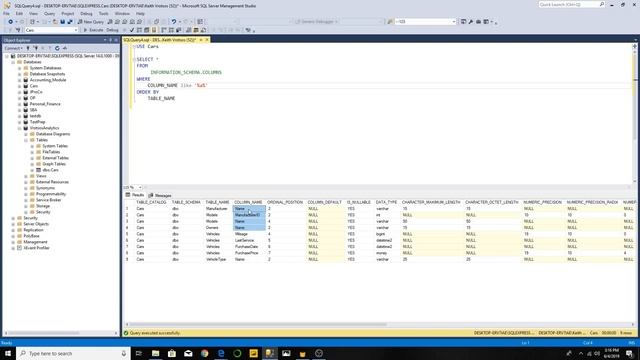Open the Task View icon on taskbar
640x360 pixels.
(139, 353)
